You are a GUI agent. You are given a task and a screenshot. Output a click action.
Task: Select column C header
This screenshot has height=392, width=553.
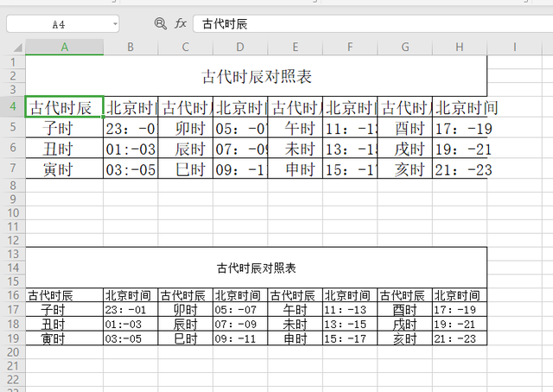(186, 47)
